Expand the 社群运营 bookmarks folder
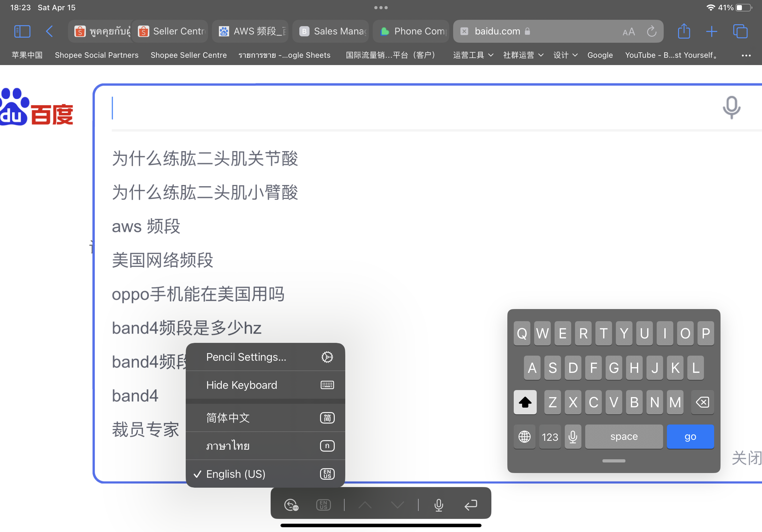The height and width of the screenshot is (532, 762). pyautogui.click(x=523, y=55)
